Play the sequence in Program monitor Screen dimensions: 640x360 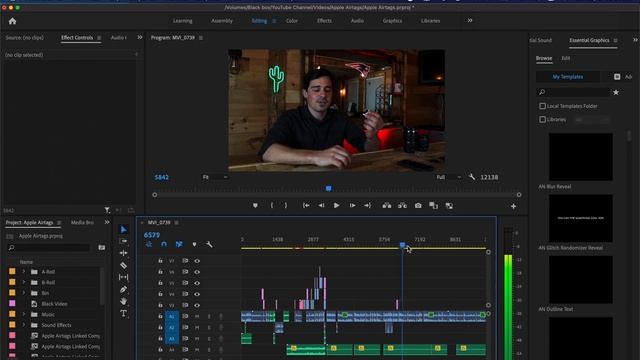336,206
